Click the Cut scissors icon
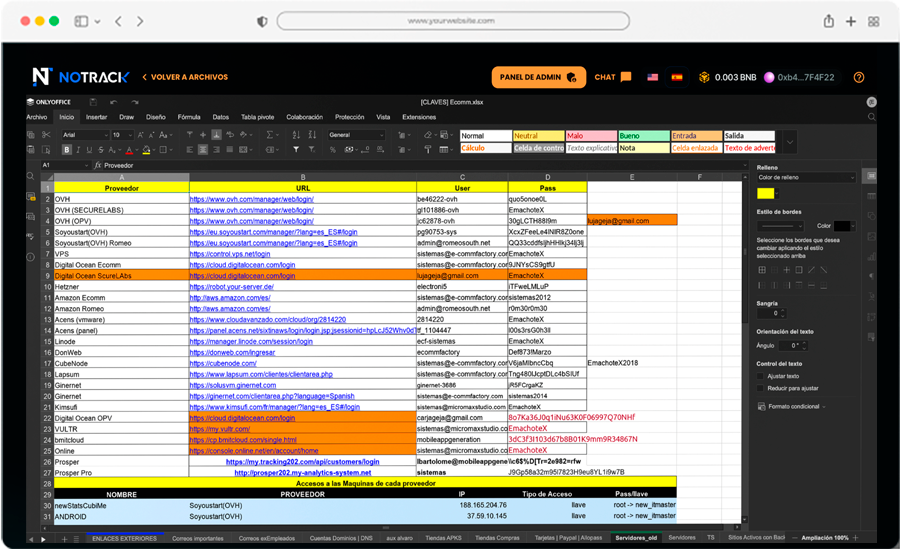This screenshot has height=549, width=900. pos(46,135)
